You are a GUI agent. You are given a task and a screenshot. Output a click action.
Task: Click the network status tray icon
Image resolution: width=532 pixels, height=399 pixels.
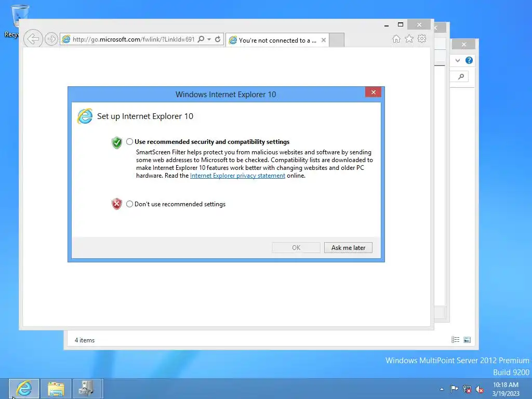[x=467, y=389]
